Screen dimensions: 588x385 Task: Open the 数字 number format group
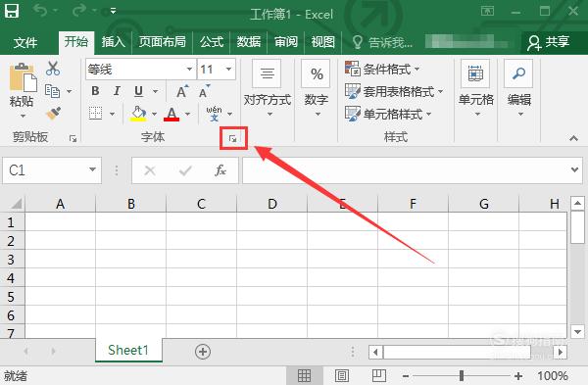317,89
